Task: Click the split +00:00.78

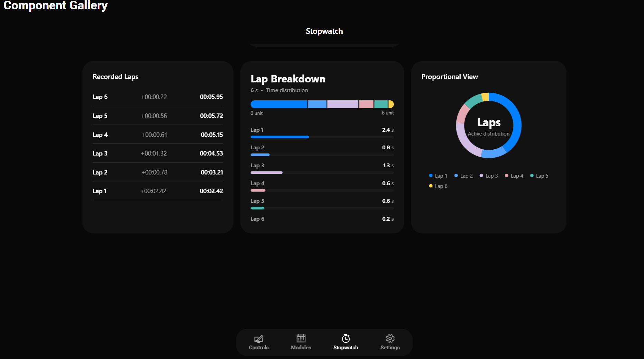Action: click(x=155, y=172)
